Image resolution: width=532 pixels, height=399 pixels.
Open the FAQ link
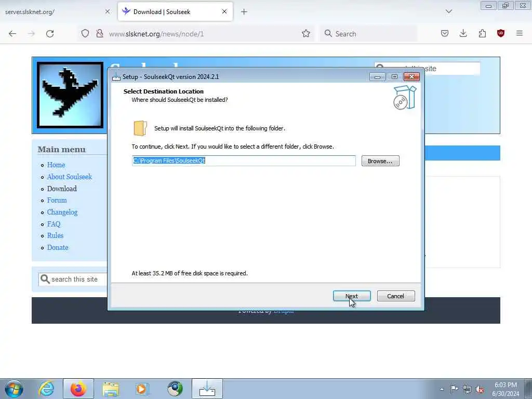point(54,224)
